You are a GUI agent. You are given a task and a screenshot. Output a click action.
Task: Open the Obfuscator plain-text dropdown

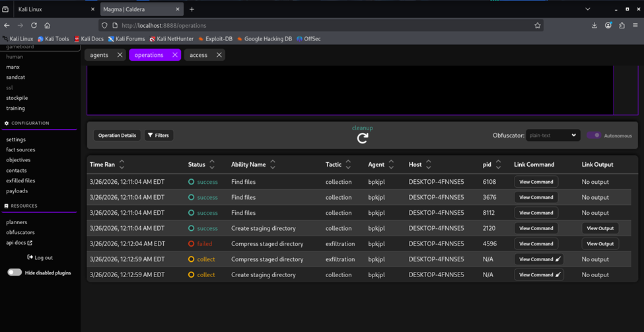pyautogui.click(x=553, y=135)
